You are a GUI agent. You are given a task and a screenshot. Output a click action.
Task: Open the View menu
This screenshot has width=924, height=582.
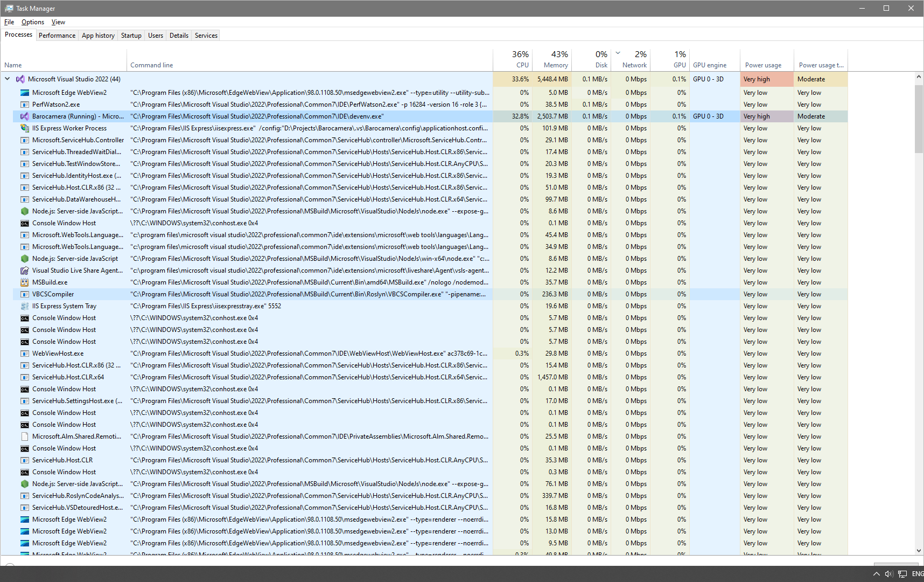pos(58,22)
